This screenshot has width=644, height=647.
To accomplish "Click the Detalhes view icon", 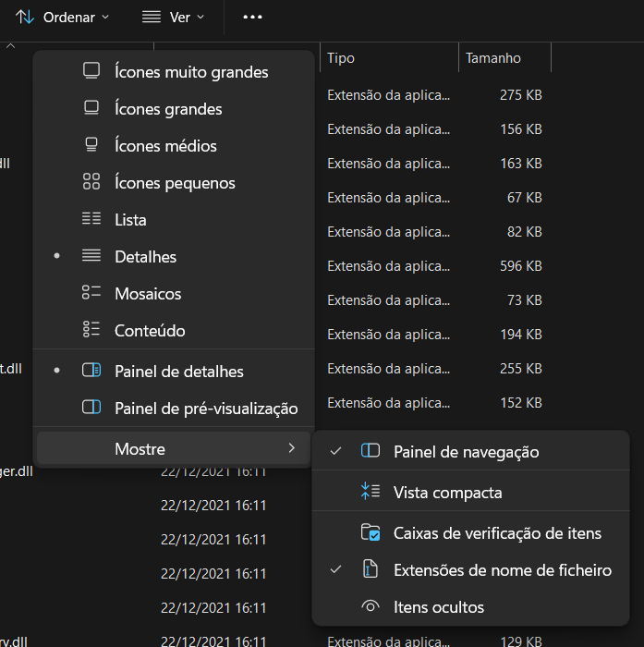I will coord(91,256).
